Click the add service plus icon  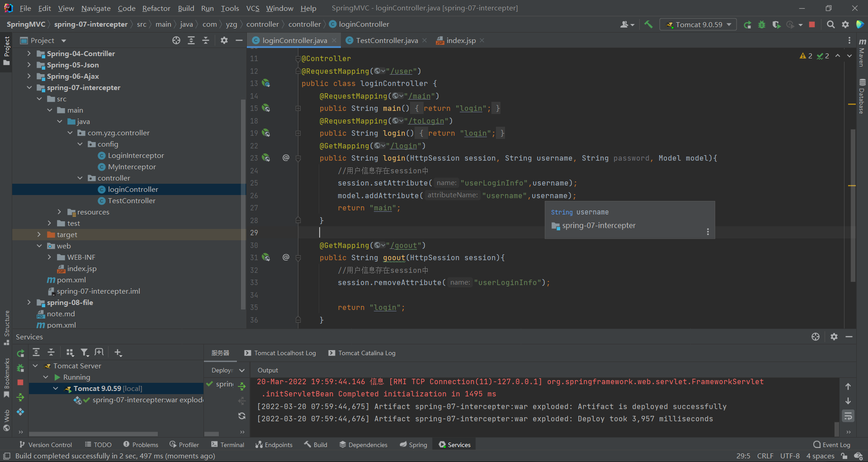118,352
